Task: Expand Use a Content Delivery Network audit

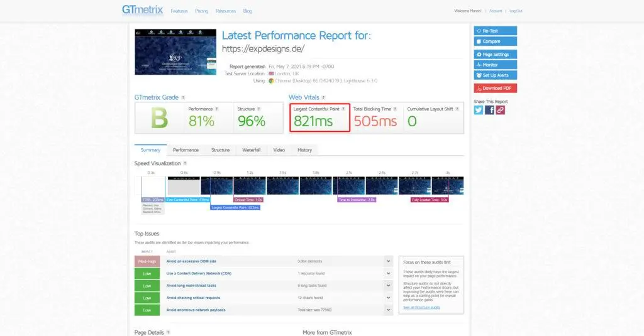Action: (388, 273)
